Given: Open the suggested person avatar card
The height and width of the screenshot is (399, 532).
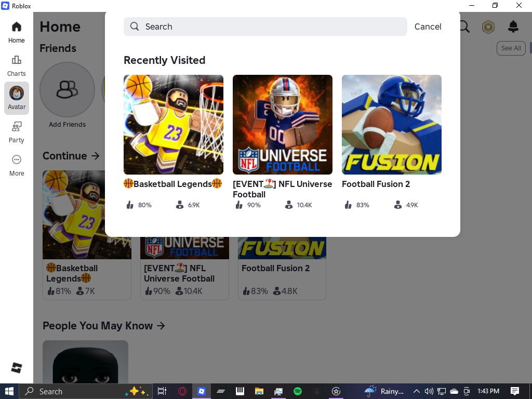Looking at the screenshot, I should coord(86,362).
